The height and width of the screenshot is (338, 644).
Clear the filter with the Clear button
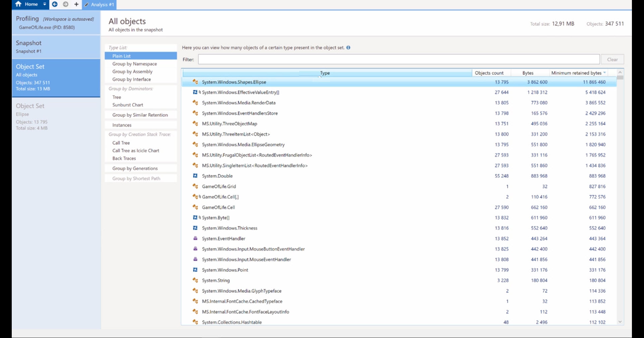click(x=612, y=59)
